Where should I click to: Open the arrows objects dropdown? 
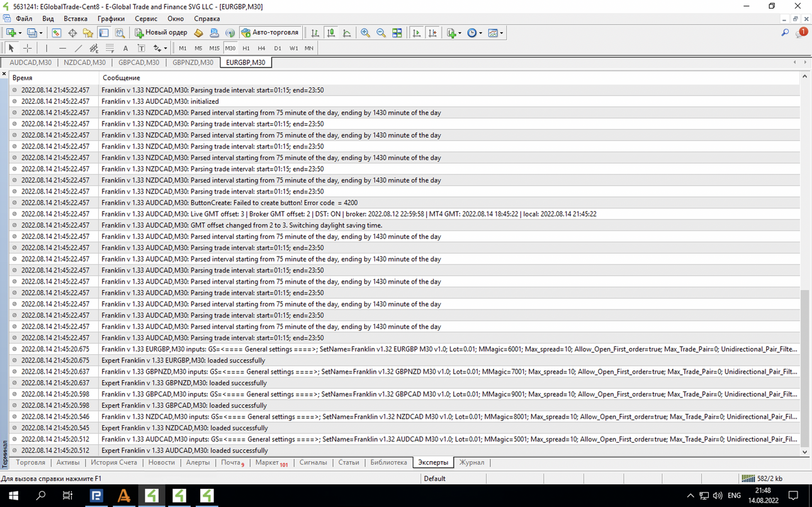[x=160, y=48]
